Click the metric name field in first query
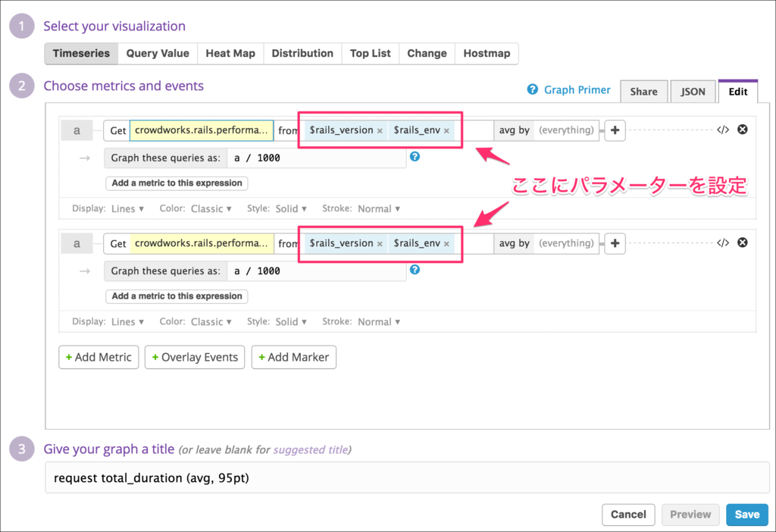Screen dimensions: 776x532 click(x=202, y=130)
